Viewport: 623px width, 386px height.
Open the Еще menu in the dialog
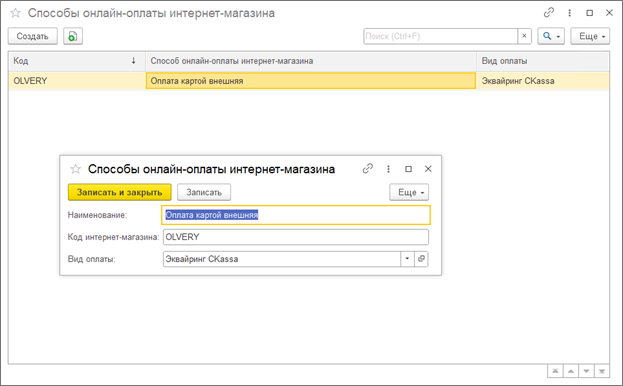pos(409,192)
